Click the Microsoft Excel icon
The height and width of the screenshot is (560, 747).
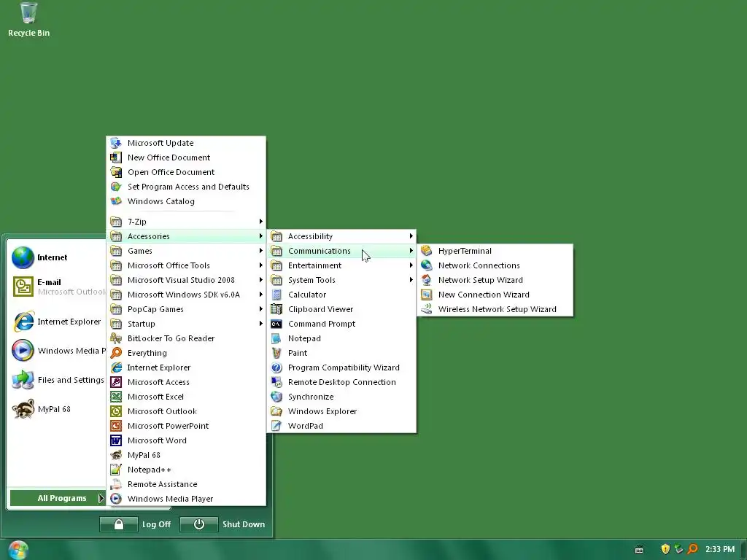point(116,397)
